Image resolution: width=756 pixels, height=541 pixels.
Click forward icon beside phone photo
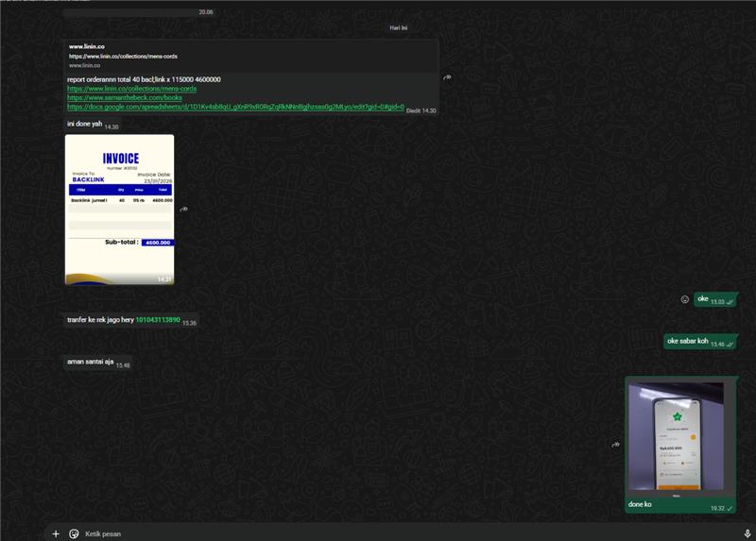pyautogui.click(x=615, y=445)
